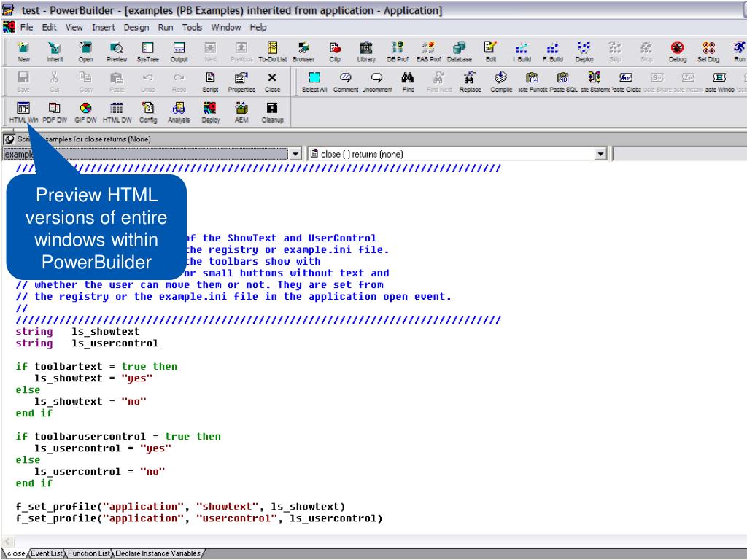
Task: Click the Edit file editor icon
Action: tap(491, 52)
